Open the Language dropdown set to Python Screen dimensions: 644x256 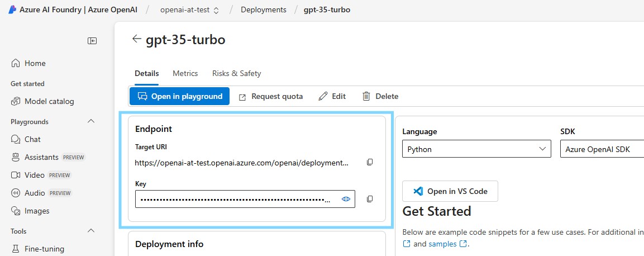476,149
